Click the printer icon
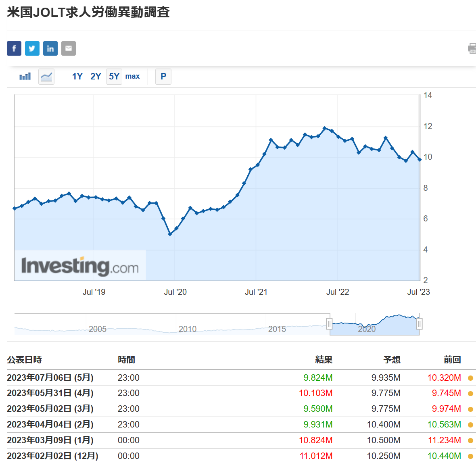 [x=472, y=48]
